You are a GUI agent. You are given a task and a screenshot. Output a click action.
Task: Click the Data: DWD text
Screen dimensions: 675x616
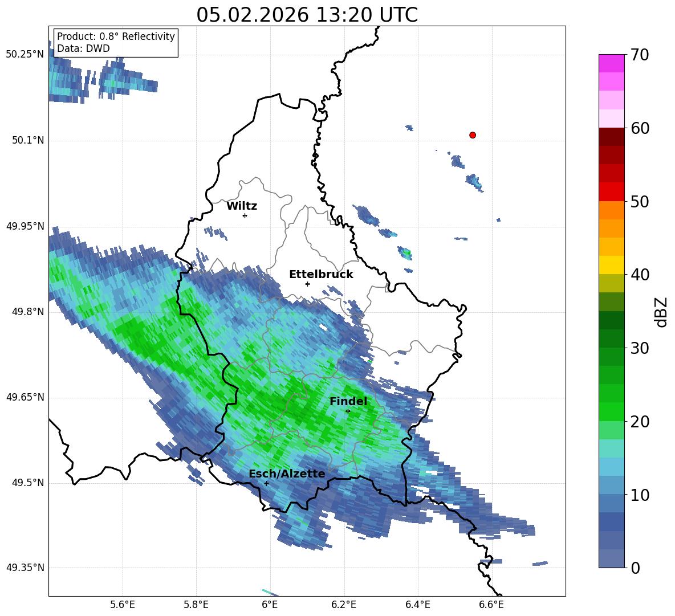83,48
